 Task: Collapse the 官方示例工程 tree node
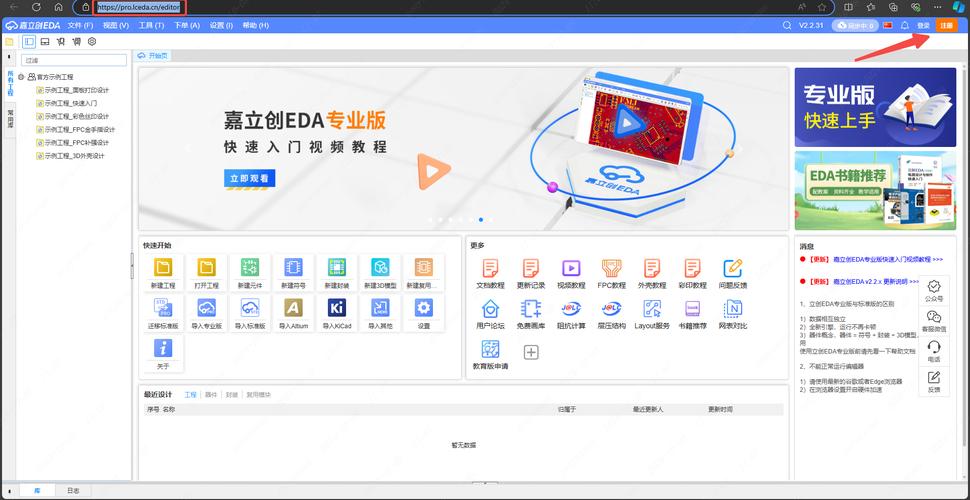tap(21, 77)
